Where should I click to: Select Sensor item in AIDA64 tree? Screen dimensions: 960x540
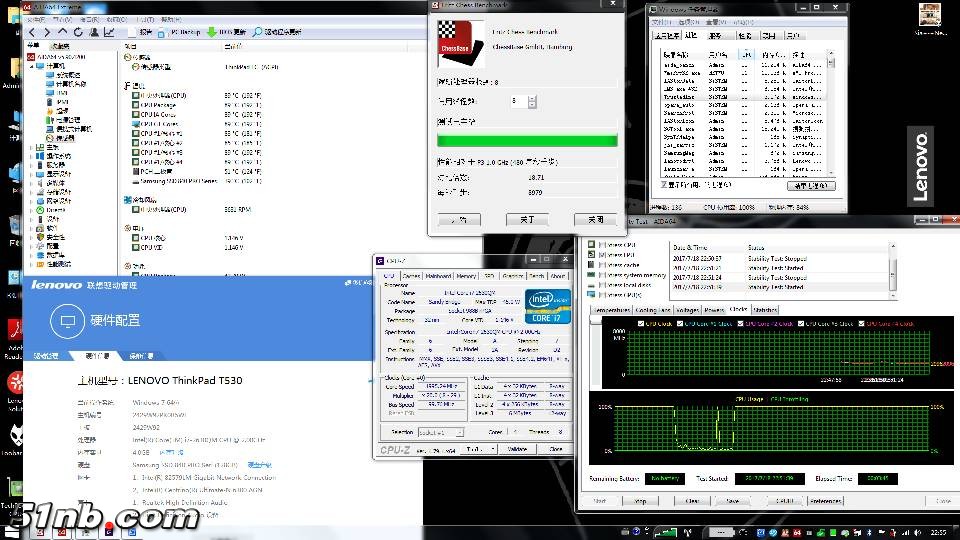point(60,138)
